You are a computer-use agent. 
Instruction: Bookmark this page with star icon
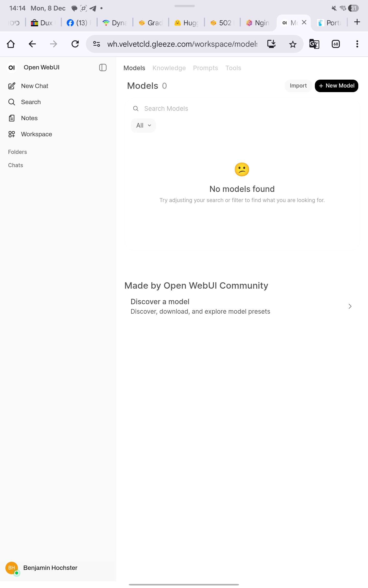point(293,44)
